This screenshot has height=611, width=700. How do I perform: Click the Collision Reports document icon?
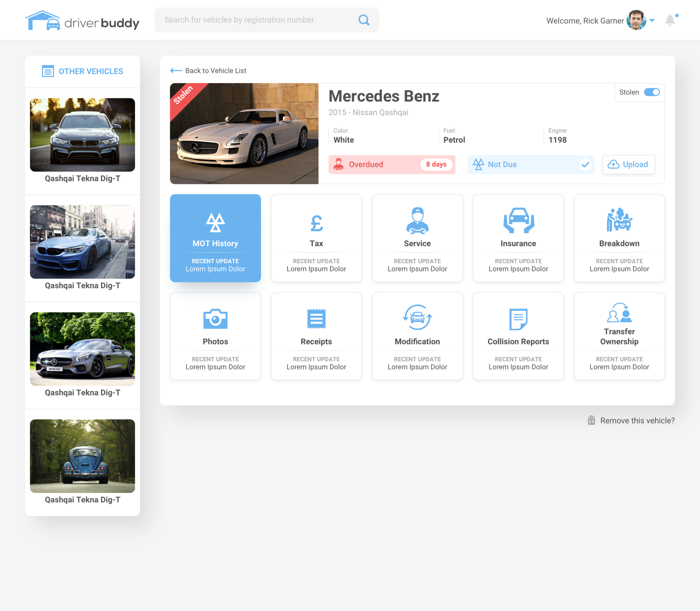[x=518, y=319]
